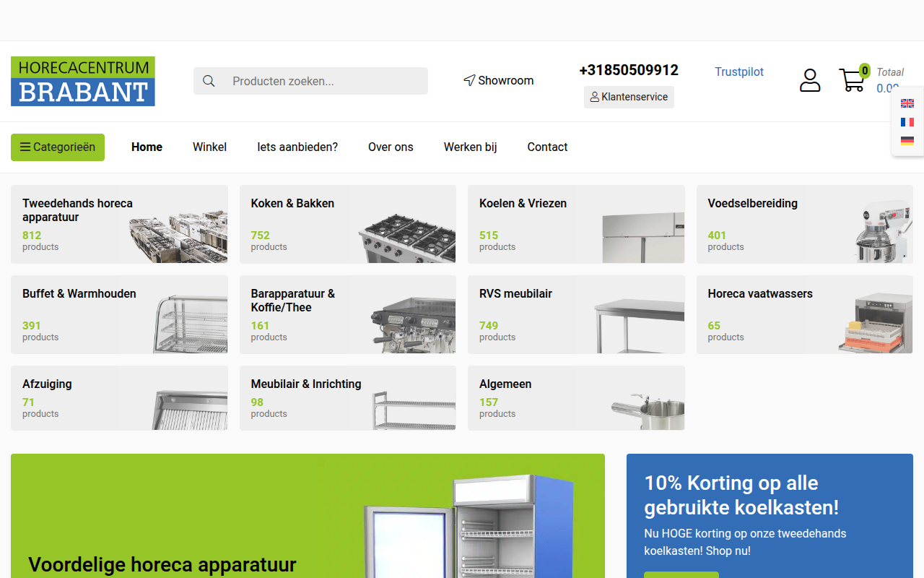Open the Werken bij page
Viewport: 924px width, 578px height.
click(470, 147)
